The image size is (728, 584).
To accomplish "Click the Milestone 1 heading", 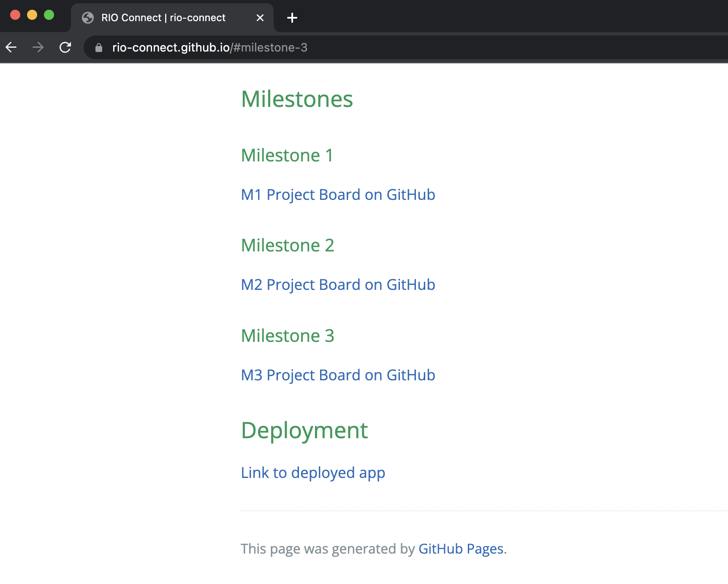I will (287, 156).
